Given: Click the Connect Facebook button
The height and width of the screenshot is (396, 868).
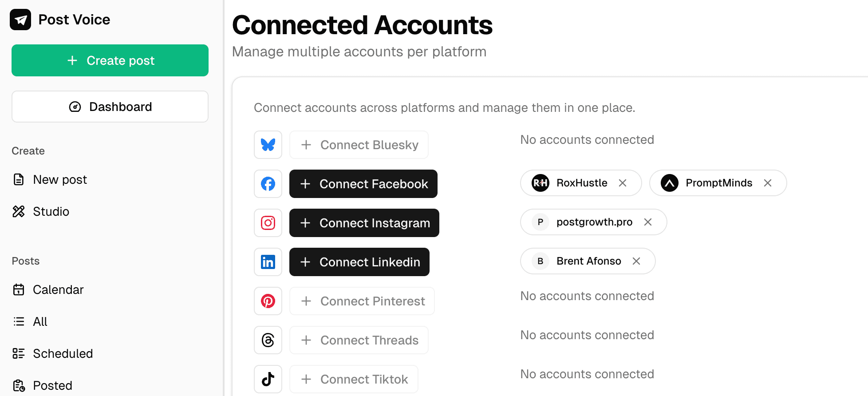Looking at the screenshot, I should coord(363,184).
